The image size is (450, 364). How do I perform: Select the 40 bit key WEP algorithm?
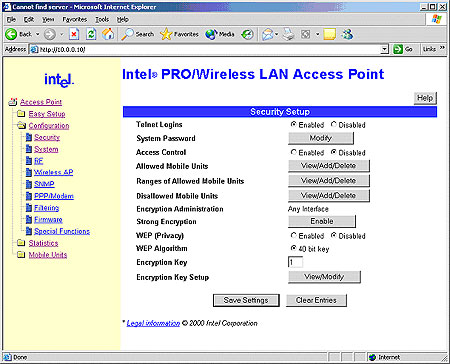(x=293, y=248)
